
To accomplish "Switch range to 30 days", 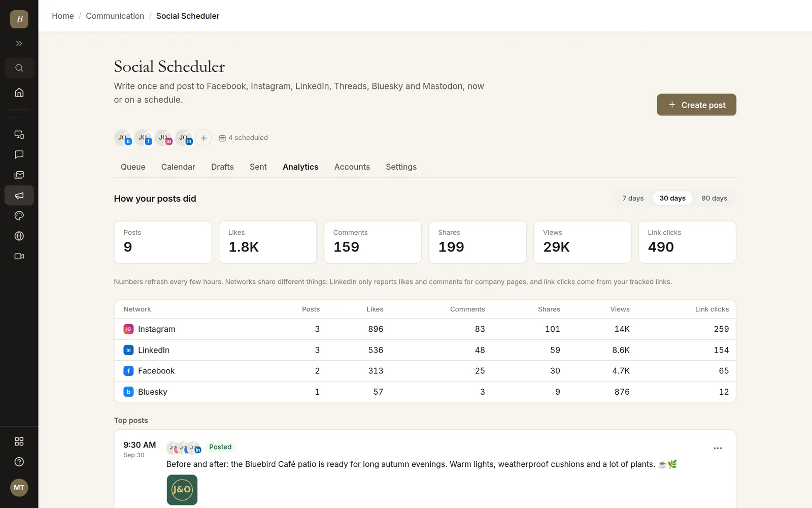I will 672,198.
